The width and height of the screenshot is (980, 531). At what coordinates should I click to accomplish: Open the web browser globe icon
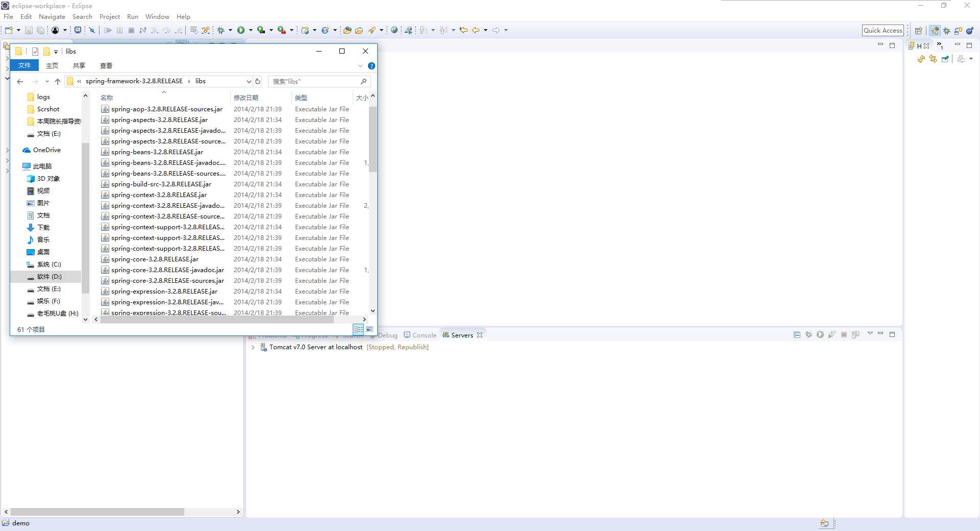394,30
